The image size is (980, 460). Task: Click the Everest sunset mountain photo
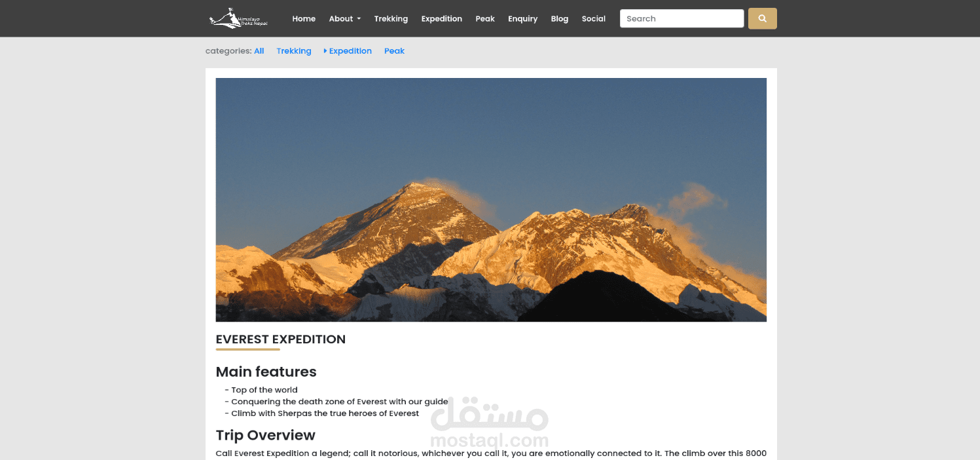point(491,200)
